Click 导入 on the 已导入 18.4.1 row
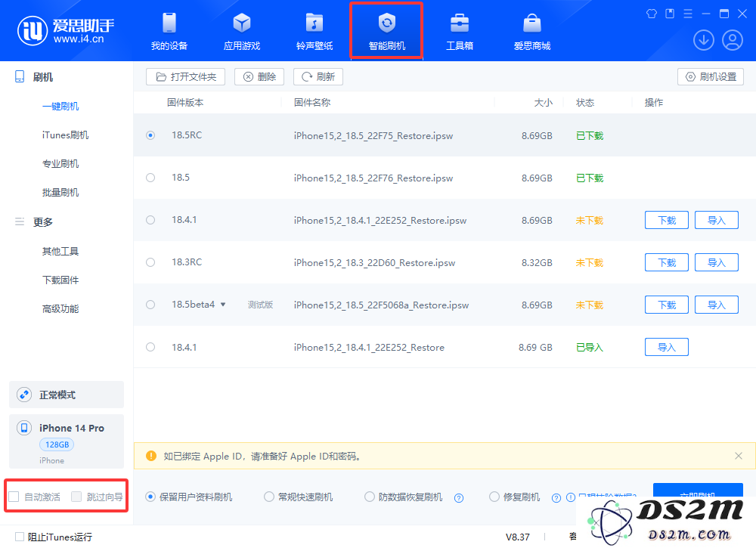Viewport: 756px width, 548px height. (667, 347)
